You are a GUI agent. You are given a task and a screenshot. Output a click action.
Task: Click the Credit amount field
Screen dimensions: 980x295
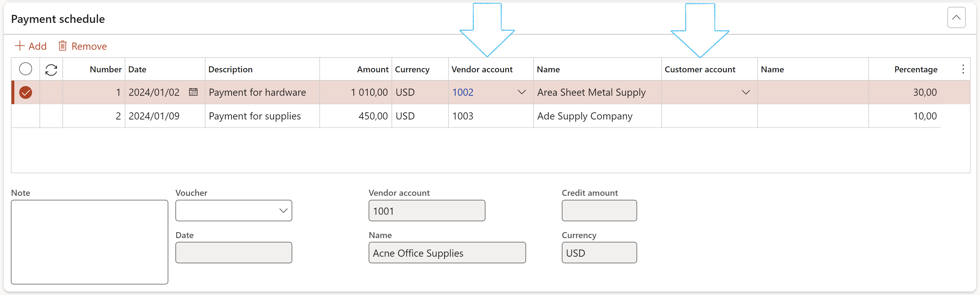(x=599, y=211)
